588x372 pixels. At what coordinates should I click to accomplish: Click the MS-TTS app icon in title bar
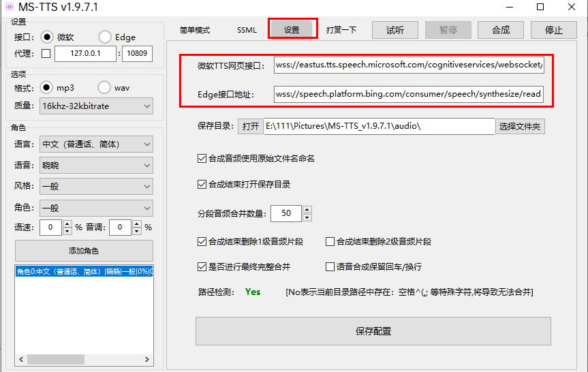coord(10,7)
